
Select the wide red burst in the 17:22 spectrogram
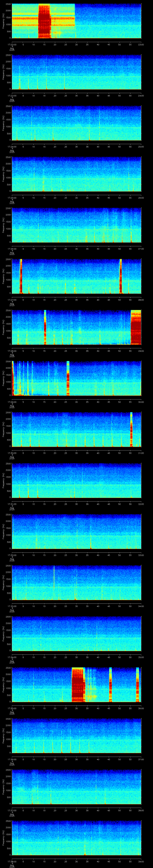click(x=44, y=21)
